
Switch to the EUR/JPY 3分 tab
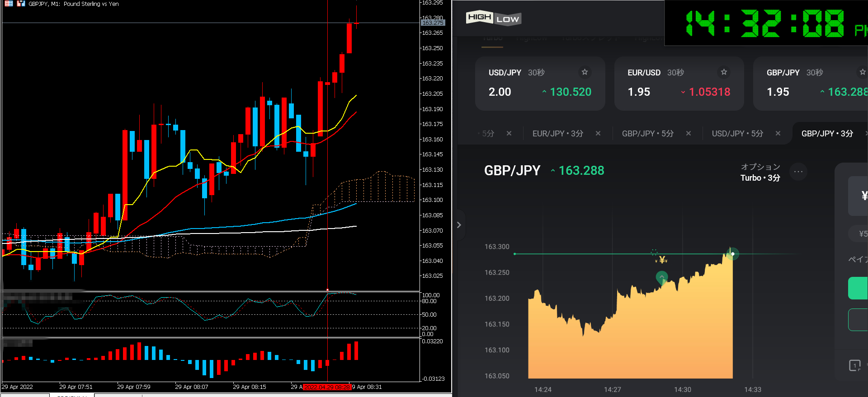pos(557,134)
